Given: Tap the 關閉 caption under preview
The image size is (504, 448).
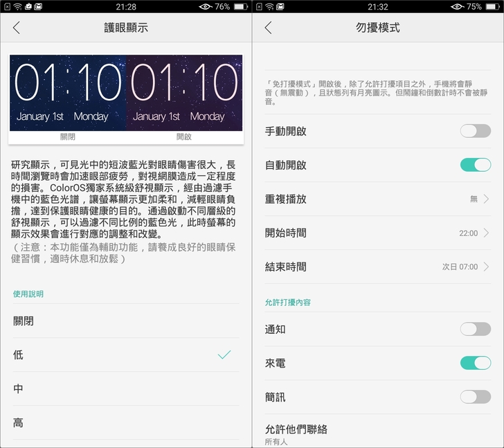Looking at the screenshot, I should (68, 136).
